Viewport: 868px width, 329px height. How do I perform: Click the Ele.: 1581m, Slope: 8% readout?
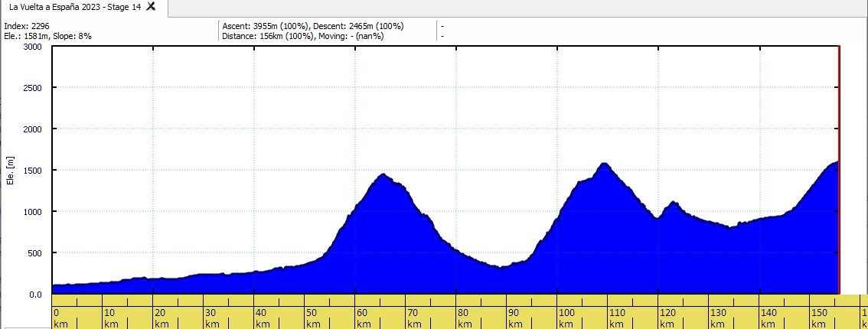point(47,36)
